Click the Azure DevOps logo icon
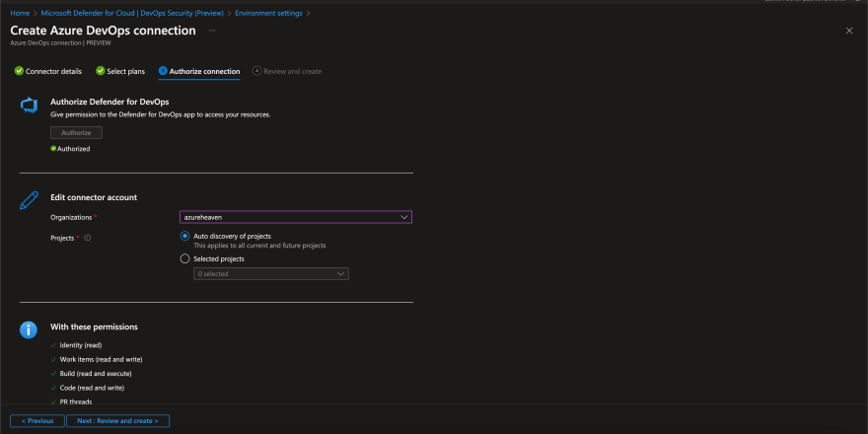Image resolution: width=868 pixels, height=434 pixels. pos(29,105)
